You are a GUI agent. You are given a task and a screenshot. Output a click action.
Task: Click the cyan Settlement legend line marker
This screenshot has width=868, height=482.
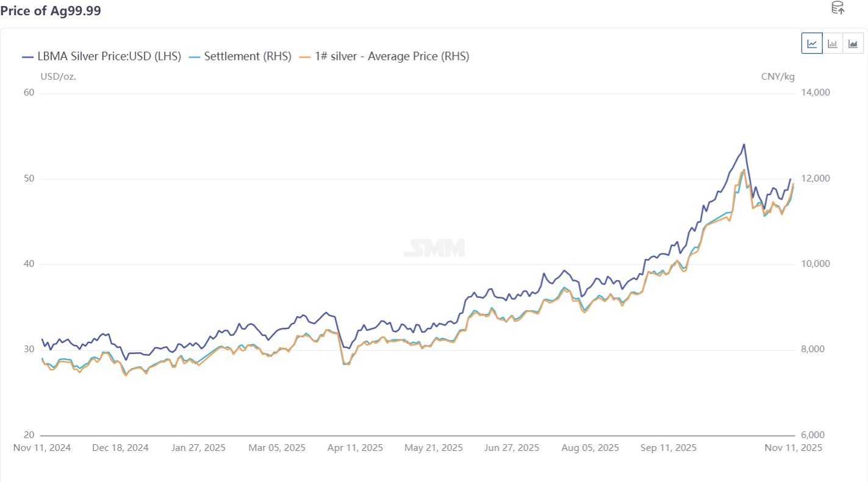point(195,57)
